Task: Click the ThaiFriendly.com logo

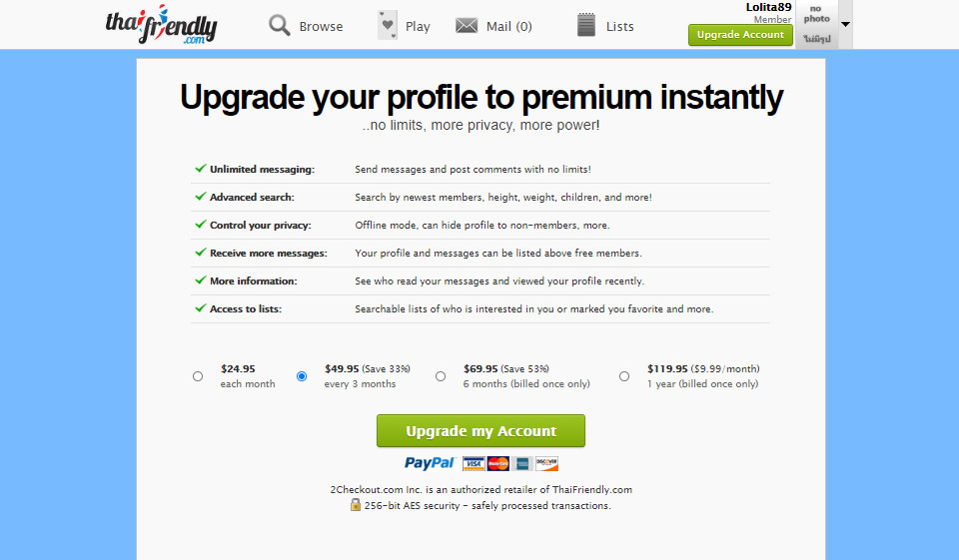Action: pos(160,25)
